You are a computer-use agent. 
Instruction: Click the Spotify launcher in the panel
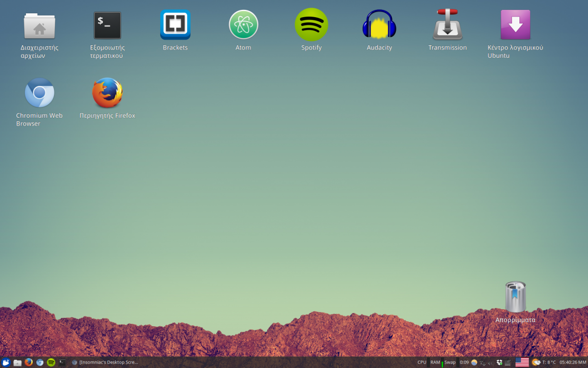coord(51,363)
